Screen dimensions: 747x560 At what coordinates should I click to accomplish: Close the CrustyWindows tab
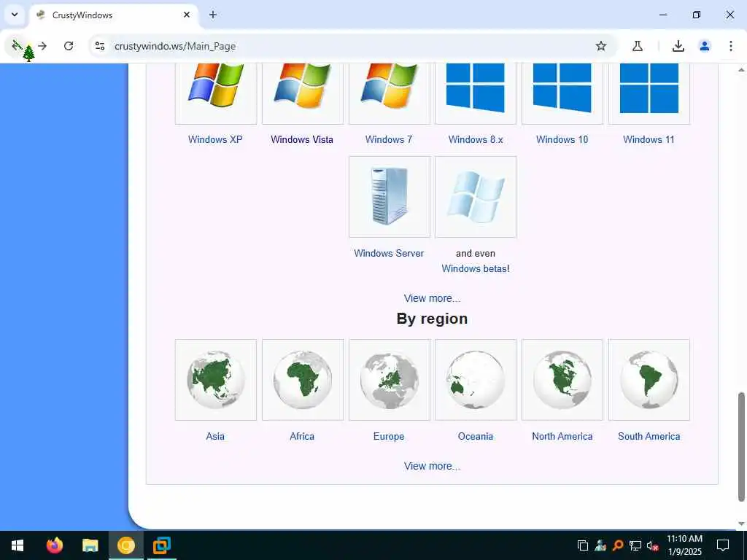(187, 15)
